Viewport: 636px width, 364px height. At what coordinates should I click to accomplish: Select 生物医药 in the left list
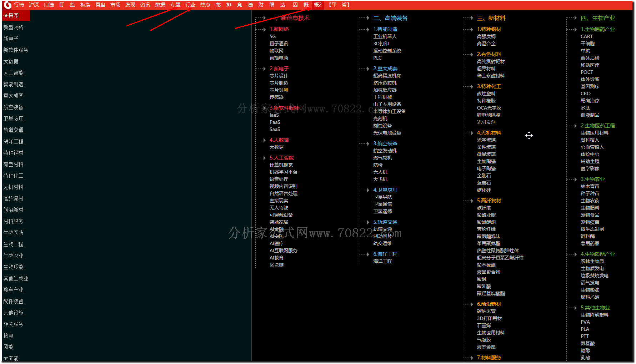pyautogui.click(x=14, y=233)
